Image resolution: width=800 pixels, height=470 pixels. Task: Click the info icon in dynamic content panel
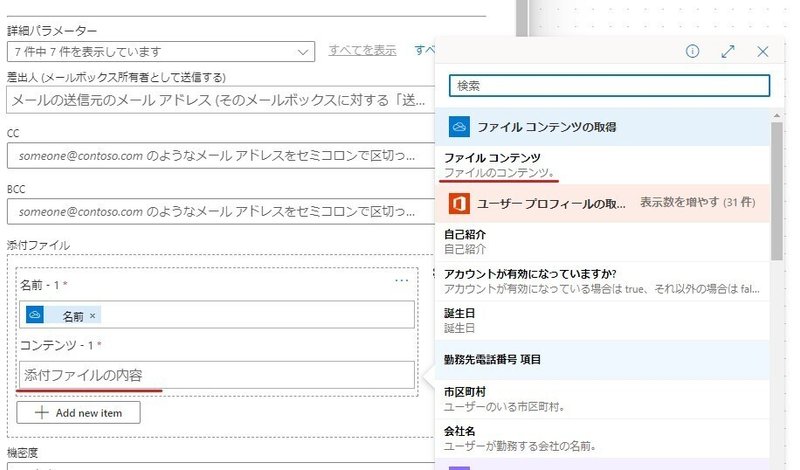pos(692,51)
